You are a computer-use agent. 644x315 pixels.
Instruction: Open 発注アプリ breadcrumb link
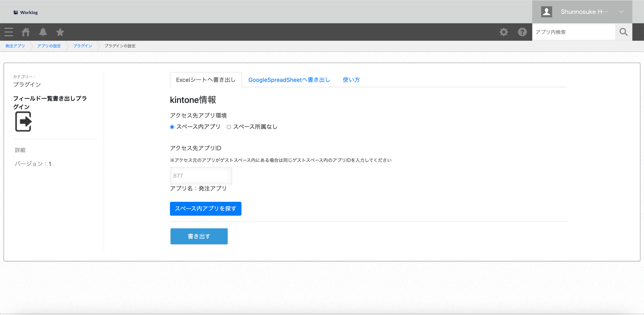click(15, 46)
